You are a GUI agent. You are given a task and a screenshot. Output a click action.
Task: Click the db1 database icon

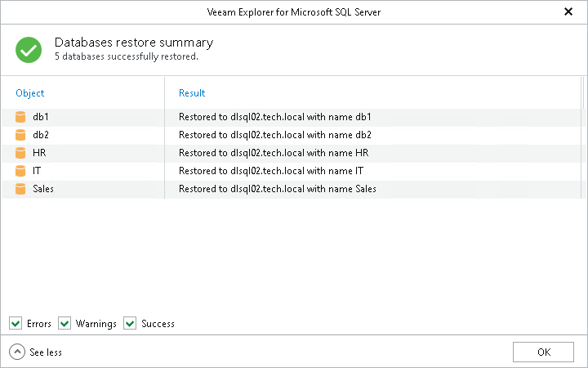tap(20, 117)
